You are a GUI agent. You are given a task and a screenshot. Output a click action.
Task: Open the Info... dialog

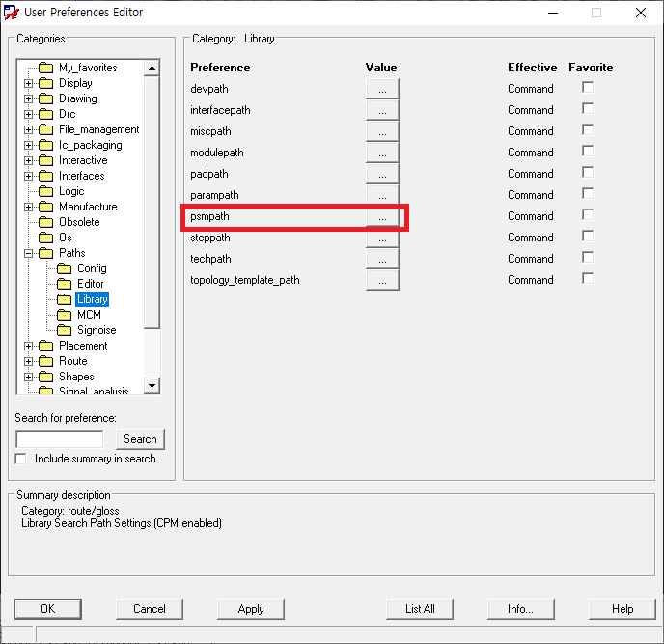(x=521, y=609)
